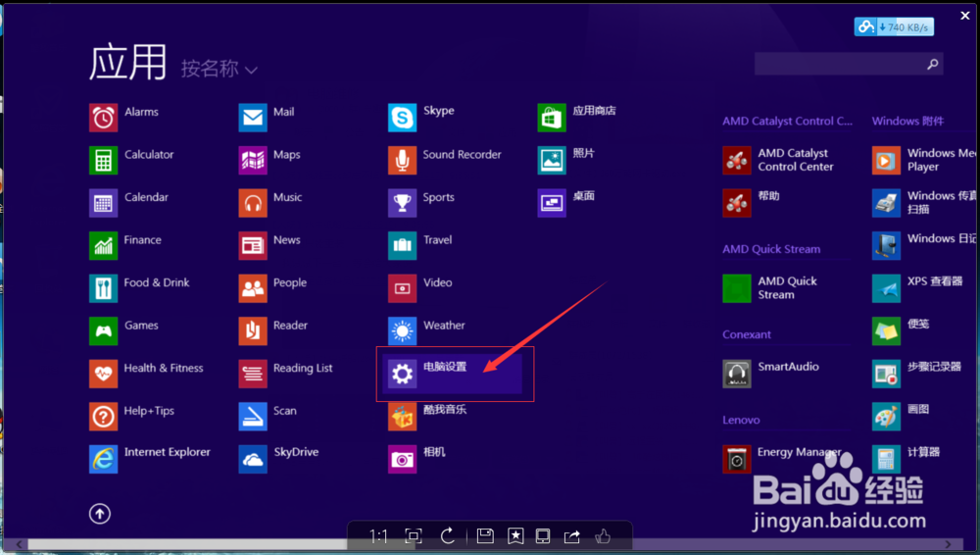Open SmartAudio
The height and width of the screenshot is (555, 980).
pos(770,373)
